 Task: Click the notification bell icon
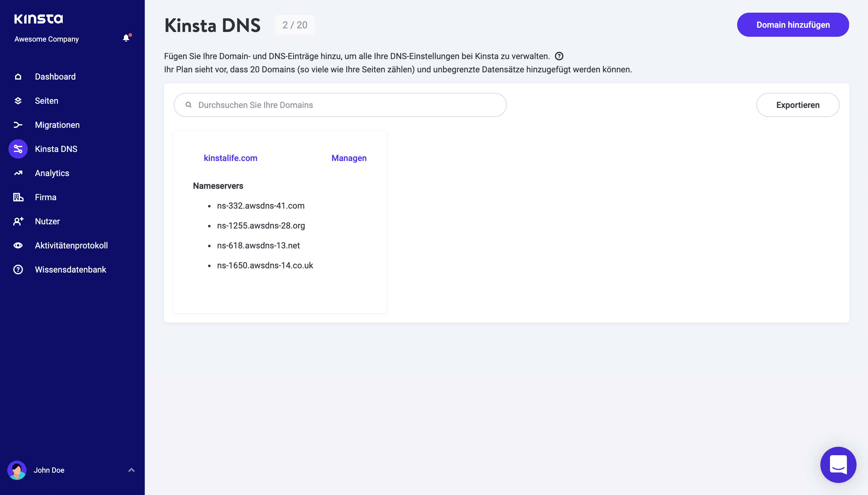tap(126, 37)
